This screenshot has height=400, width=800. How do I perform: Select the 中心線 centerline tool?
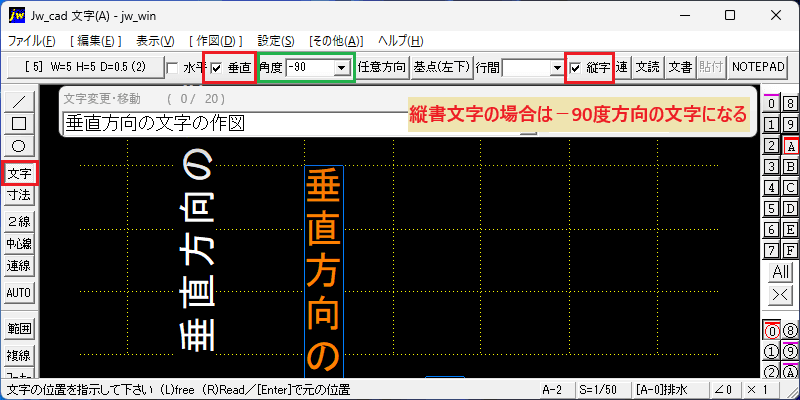coord(19,244)
